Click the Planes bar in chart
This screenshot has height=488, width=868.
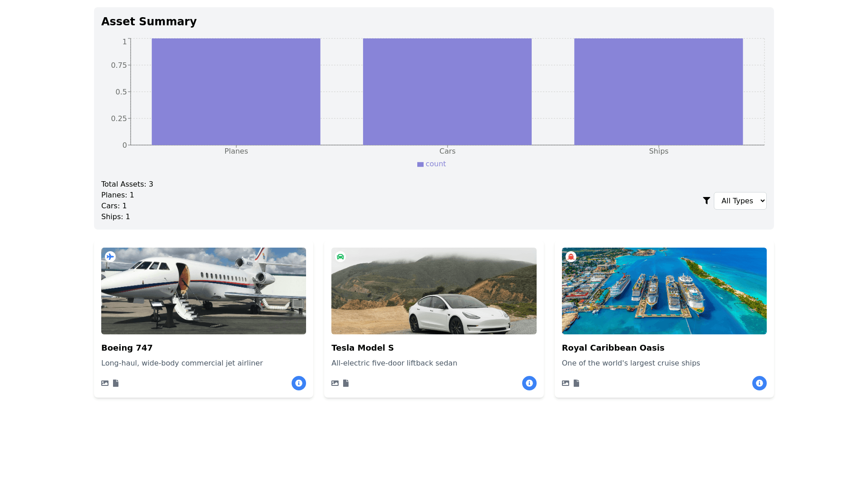[236, 92]
